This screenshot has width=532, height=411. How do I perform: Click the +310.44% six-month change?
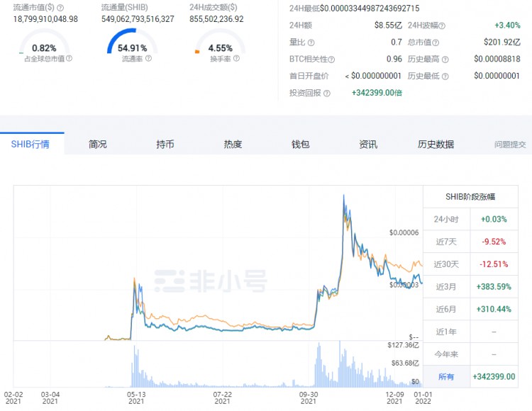point(494,309)
